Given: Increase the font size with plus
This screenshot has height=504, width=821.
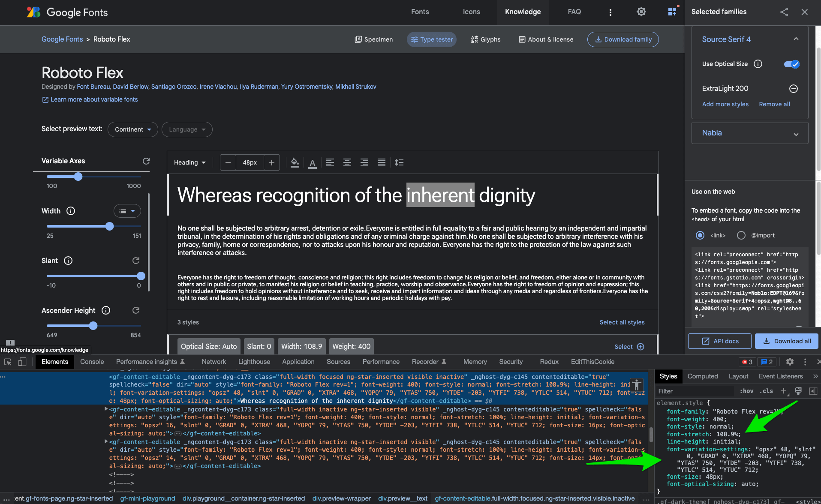Looking at the screenshot, I should coord(272,162).
